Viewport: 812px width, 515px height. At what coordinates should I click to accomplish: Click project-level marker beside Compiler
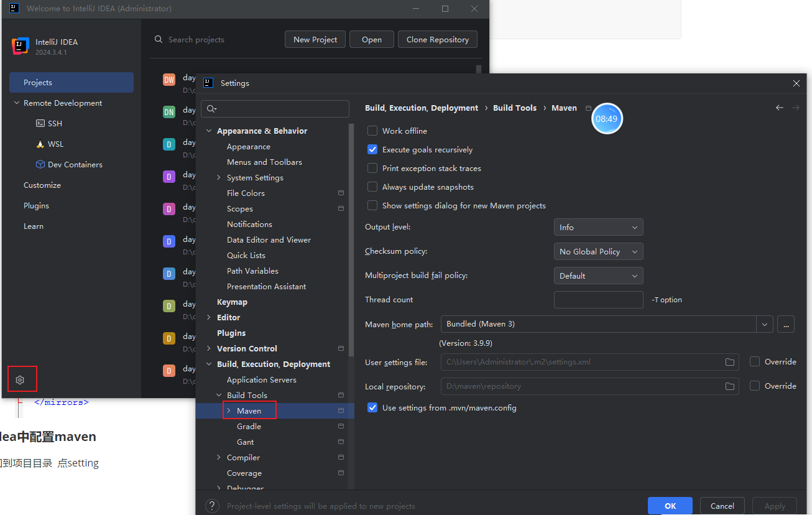tap(341, 457)
